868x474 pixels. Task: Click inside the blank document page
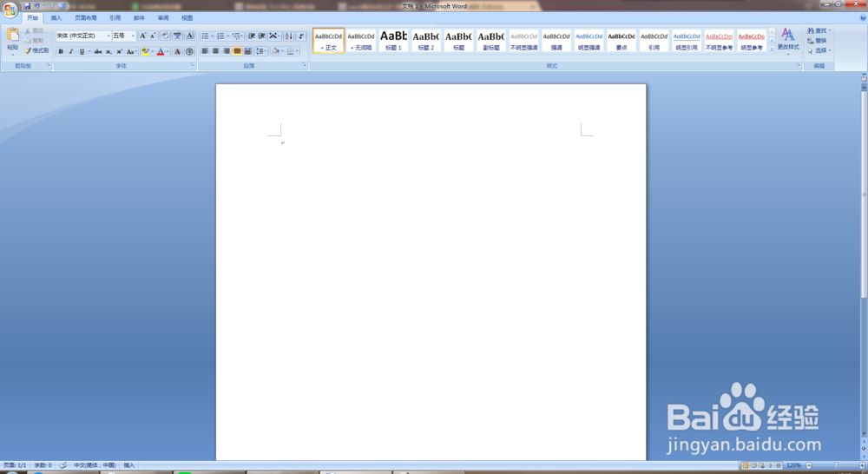[x=431, y=272]
